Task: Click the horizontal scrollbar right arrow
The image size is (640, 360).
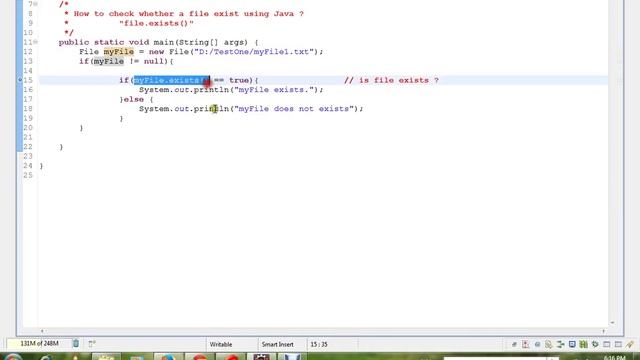Action: click(603, 331)
